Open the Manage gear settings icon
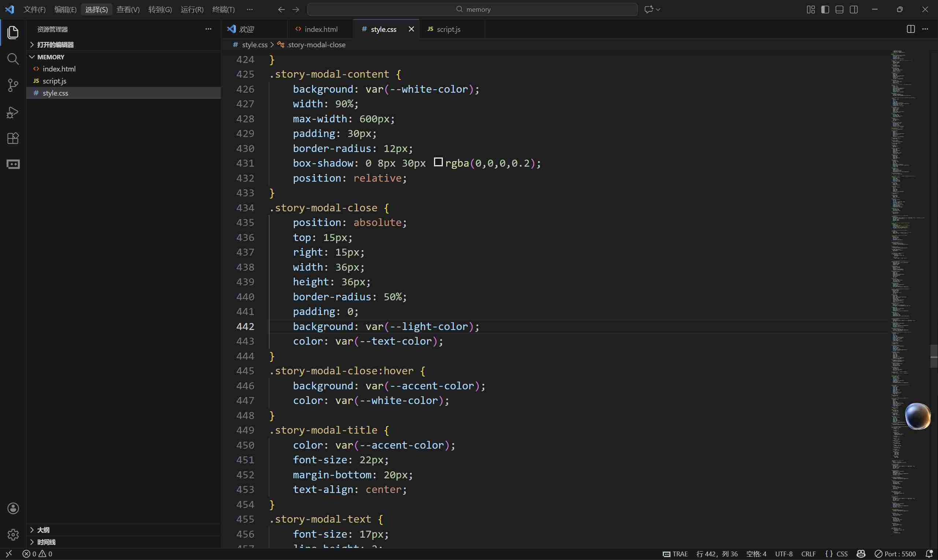 click(x=13, y=534)
